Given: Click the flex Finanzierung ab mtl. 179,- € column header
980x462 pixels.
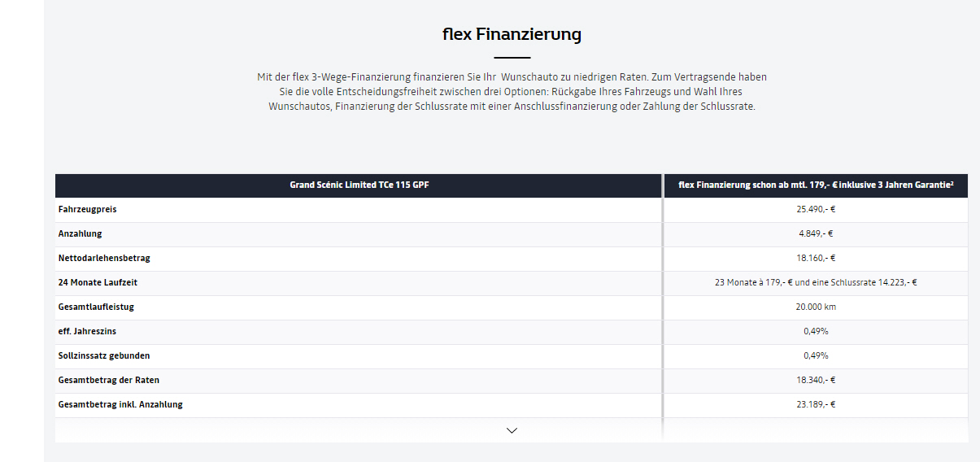Looking at the screenshot, I should [816, 185].
